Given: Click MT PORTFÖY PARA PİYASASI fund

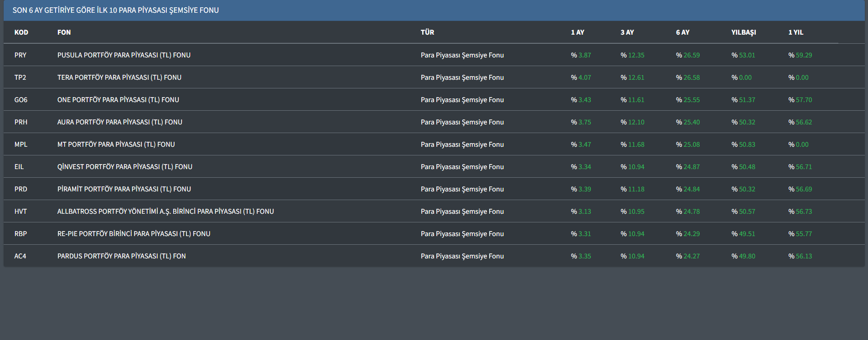Looking at the screenshot, I should 116,144.
